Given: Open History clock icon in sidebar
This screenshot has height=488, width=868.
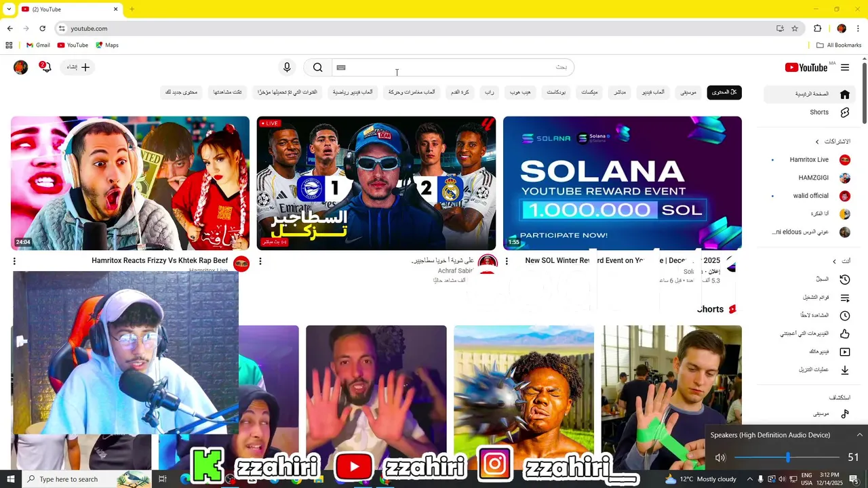Looking at the screenshot, I should [845, 279].
